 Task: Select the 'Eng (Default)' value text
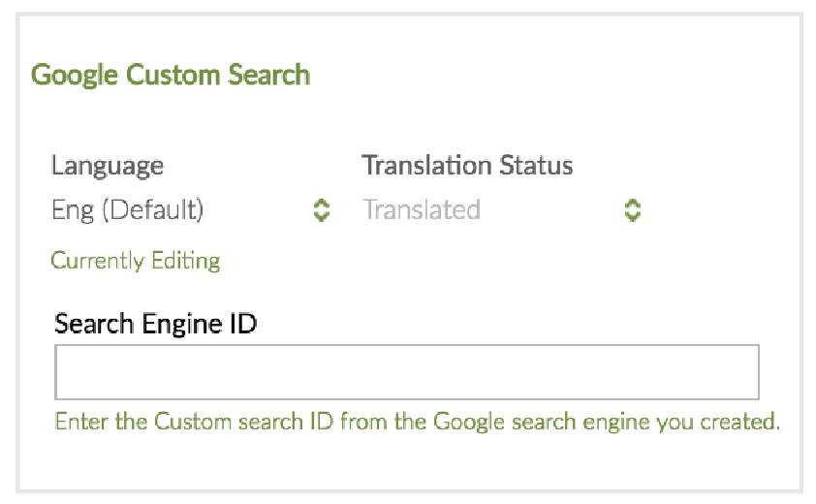(x=128, y=210)
